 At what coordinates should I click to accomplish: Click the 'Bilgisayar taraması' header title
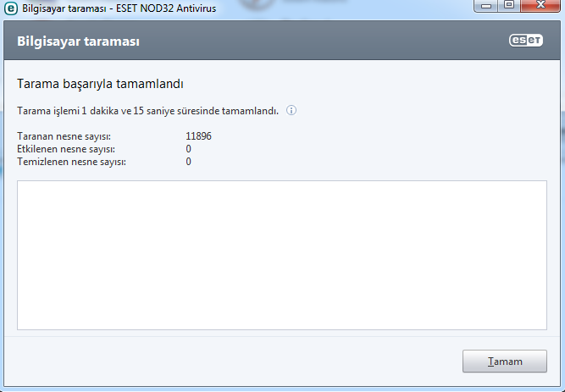point(78,41)
